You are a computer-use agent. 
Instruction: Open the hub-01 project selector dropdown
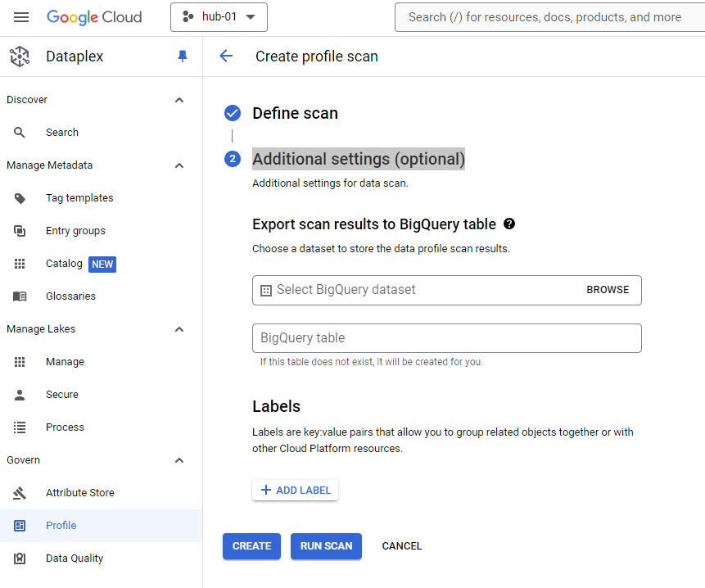219,17
